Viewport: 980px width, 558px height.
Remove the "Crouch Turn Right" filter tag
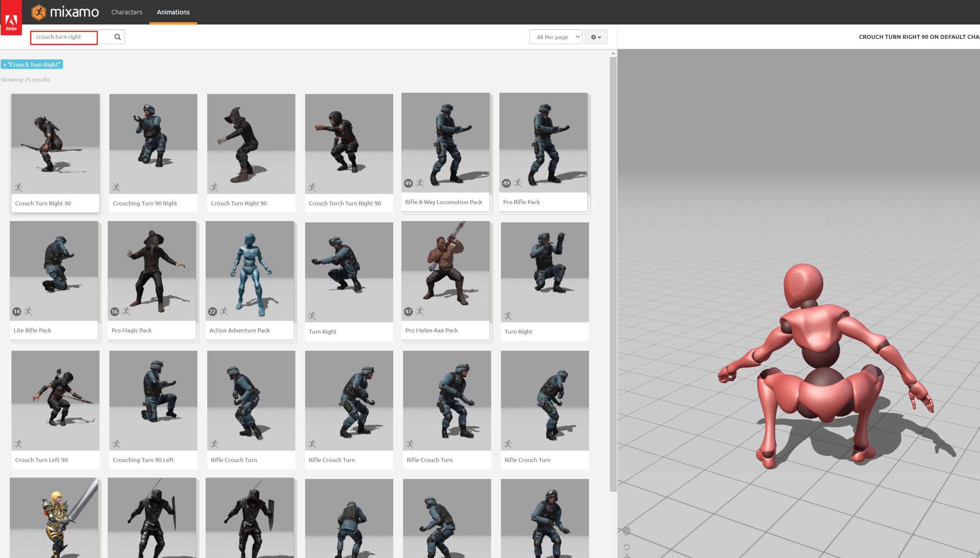click(5, 65)
